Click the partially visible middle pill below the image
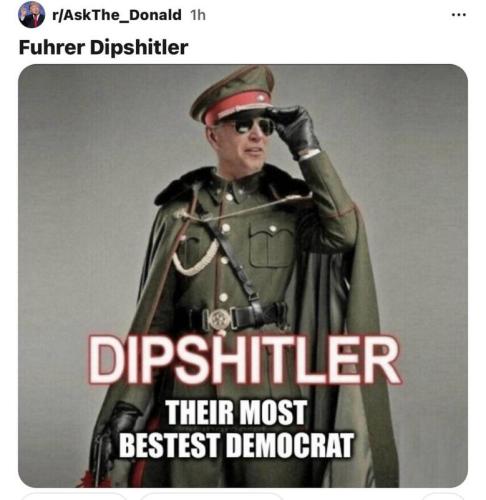The width and height of the screenshot is (486, 500). [x=213, y=497]
